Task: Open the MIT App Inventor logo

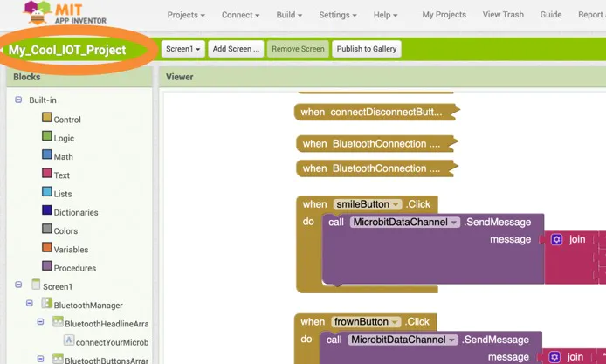Action: tap(65, 13)
